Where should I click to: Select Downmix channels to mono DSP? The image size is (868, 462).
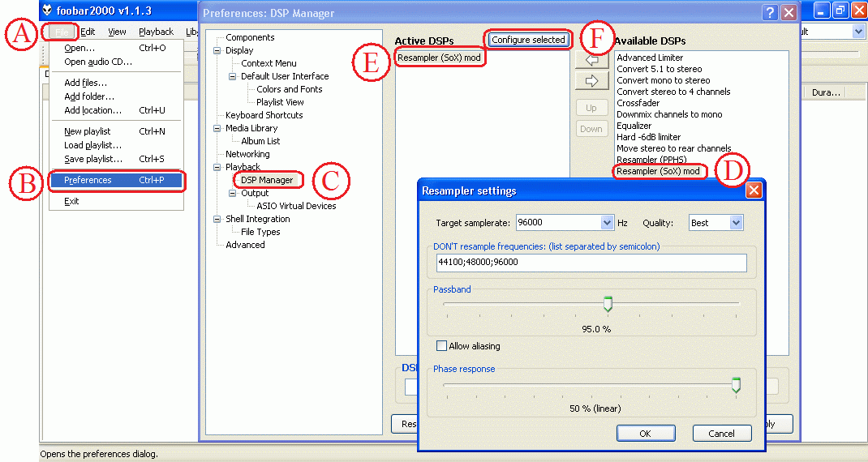[669, 114]
